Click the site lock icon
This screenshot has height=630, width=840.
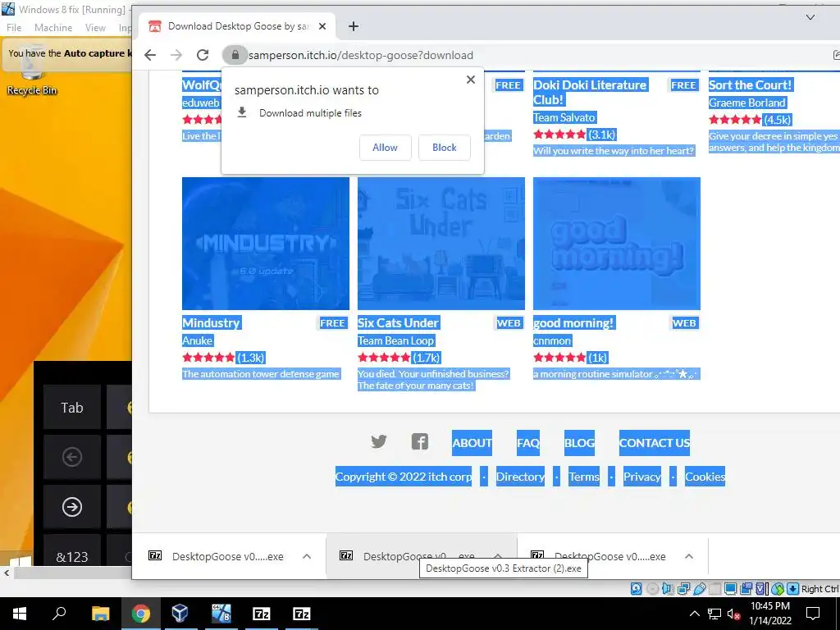pos(235,55)
